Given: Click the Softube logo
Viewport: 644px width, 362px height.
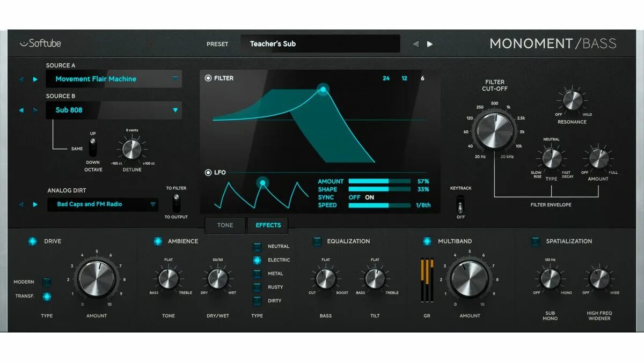Looking at the screenshot, I should 40,43.
